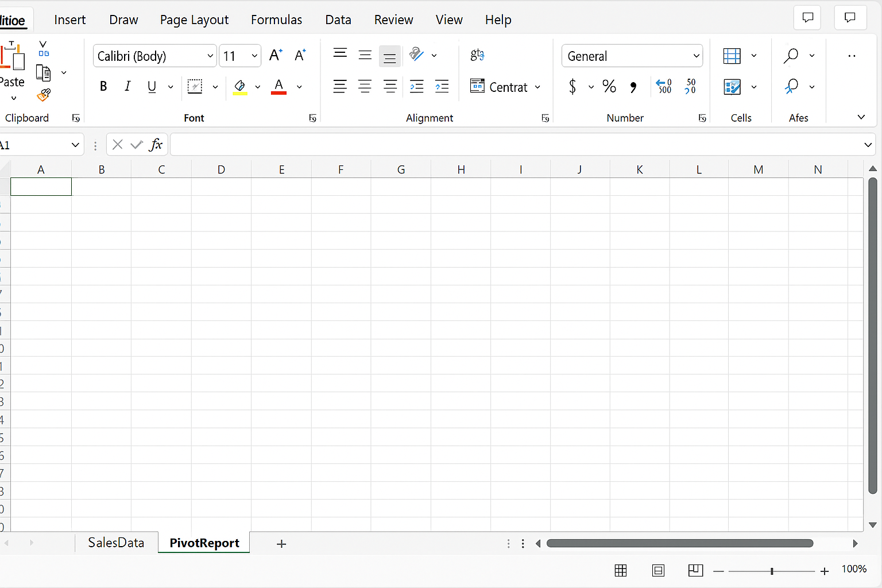Screen dimensions: 882x588
Task: Increase font size with larger A icon
Action: tap(276, 55)
